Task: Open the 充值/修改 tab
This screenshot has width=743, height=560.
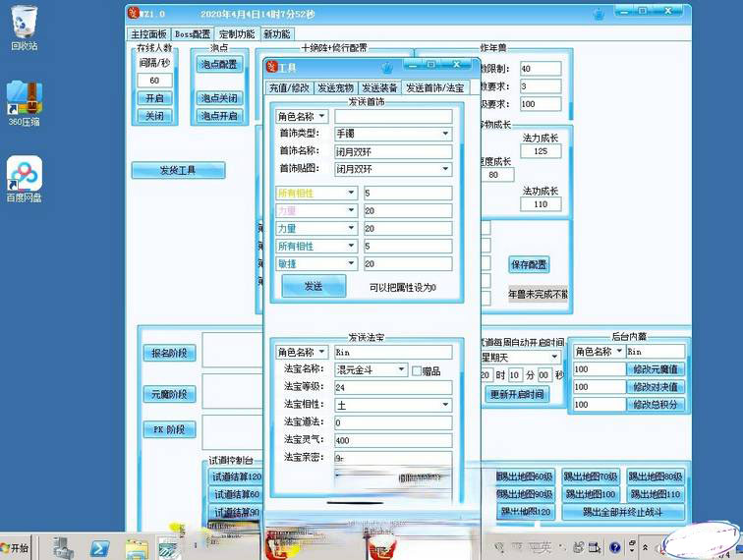Action: (290, 87)
